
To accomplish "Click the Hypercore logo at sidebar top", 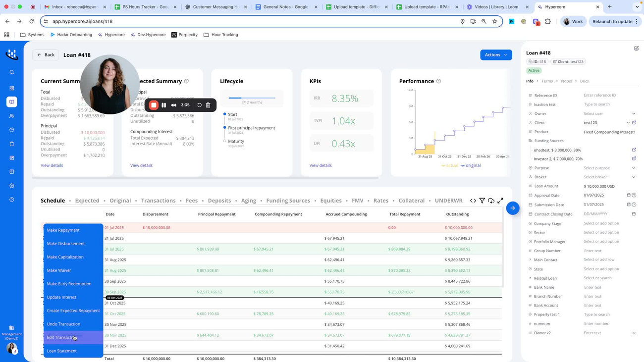I will click(11, 54).
